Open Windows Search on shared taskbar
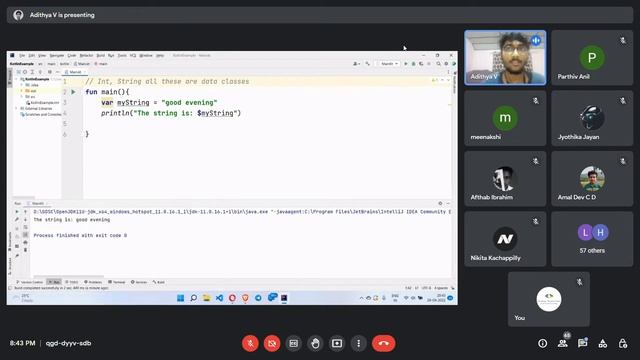 pyautogui.click(x=193, y=298)
